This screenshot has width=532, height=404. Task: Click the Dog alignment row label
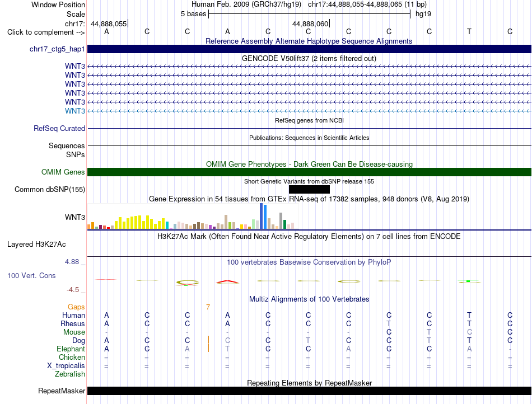[x=78, y=341]
